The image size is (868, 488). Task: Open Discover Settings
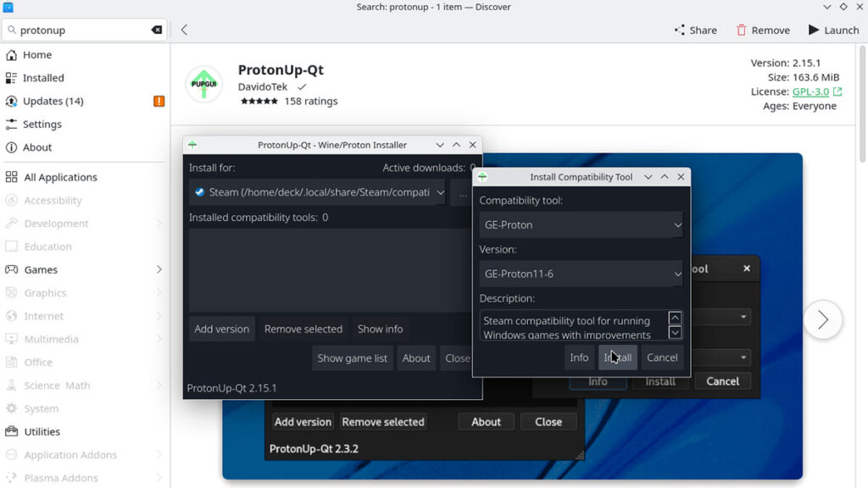click(85, 125)
